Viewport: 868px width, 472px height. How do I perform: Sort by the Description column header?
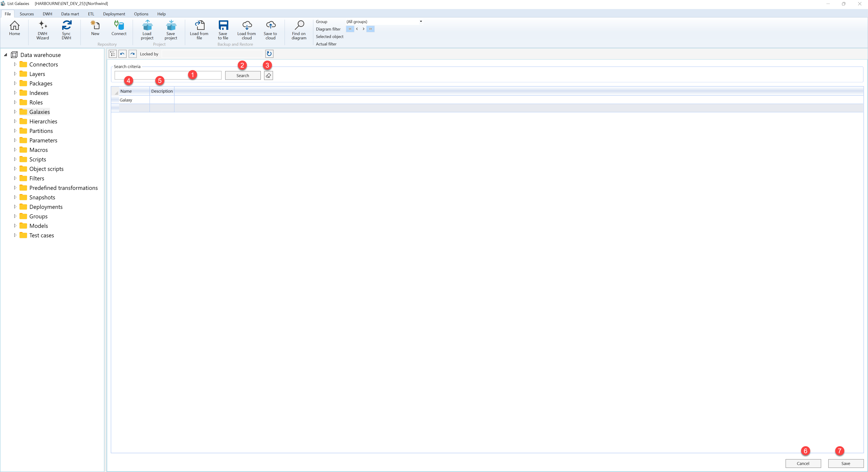tap(162, 91)
